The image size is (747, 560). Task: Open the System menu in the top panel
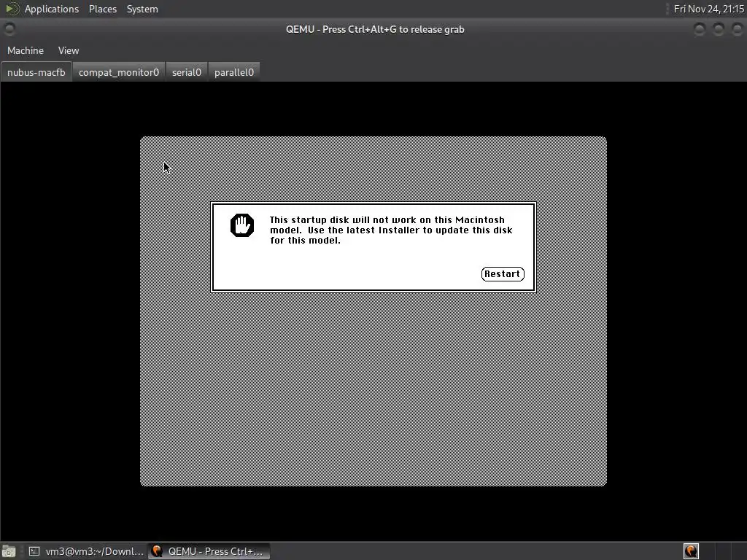tap(142, 9)
